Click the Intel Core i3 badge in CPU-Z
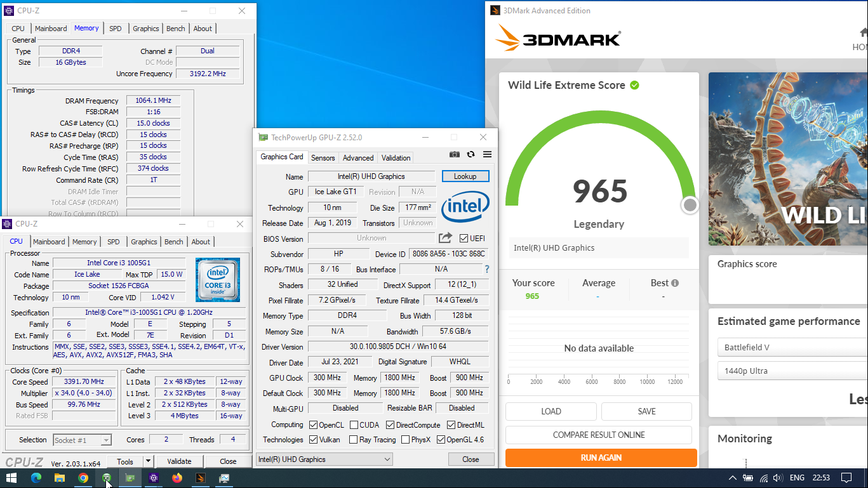Screen dimensions: 868x488 [x=218, y=280]
